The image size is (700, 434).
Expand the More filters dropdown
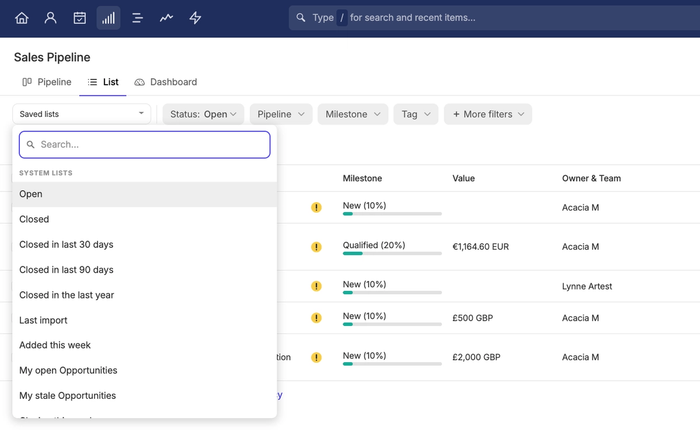point(488,114)
